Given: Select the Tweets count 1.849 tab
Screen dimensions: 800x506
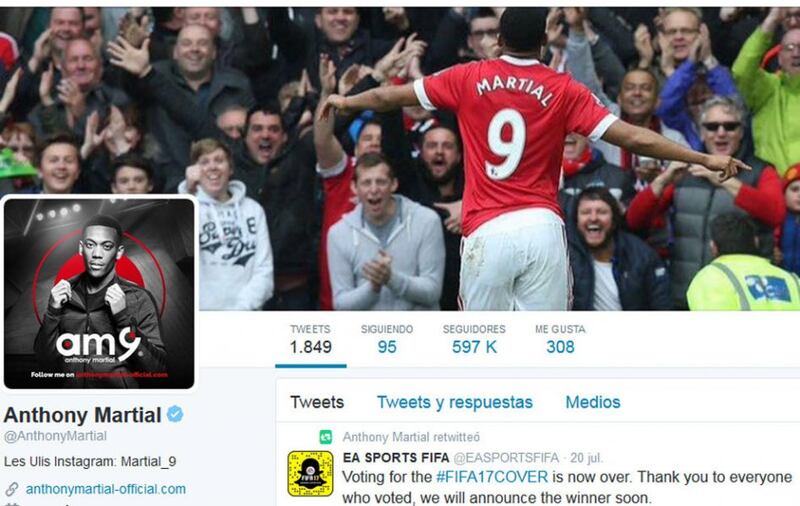Looking at the screenshot, I should tap(310, 339).
